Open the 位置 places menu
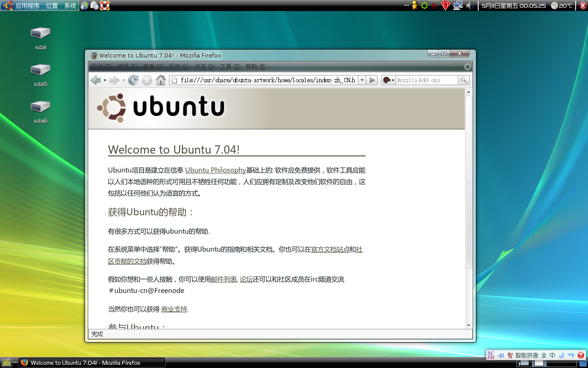The height and width of the screenshot is (368, 588). pyautogui.click(x=52, y=6)
